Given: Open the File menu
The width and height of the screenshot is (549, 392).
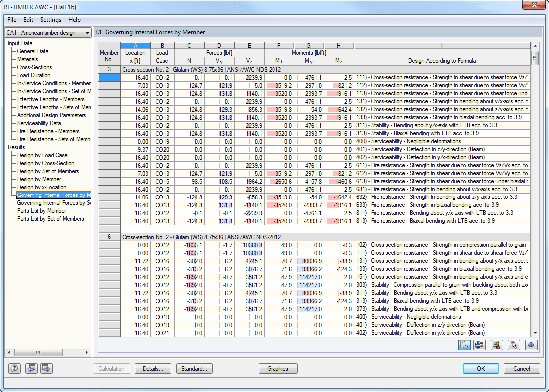Looking at the screenshot, I should [x=12, y=20].
